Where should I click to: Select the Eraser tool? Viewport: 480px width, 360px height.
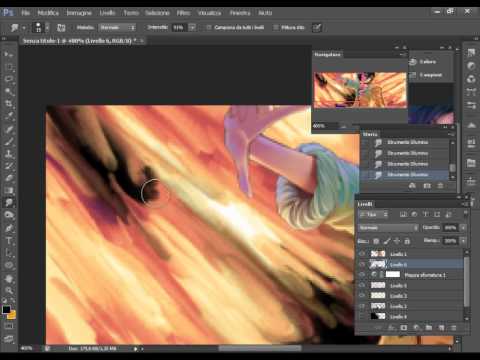pos(9,178)
